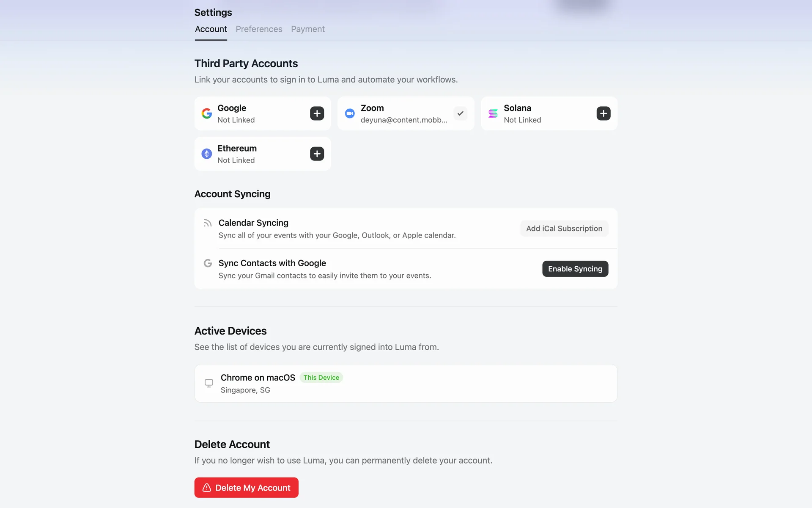Screen dimensions: 812x508
Task: Switch to the Preferences tab
Action: click(259, 29)
